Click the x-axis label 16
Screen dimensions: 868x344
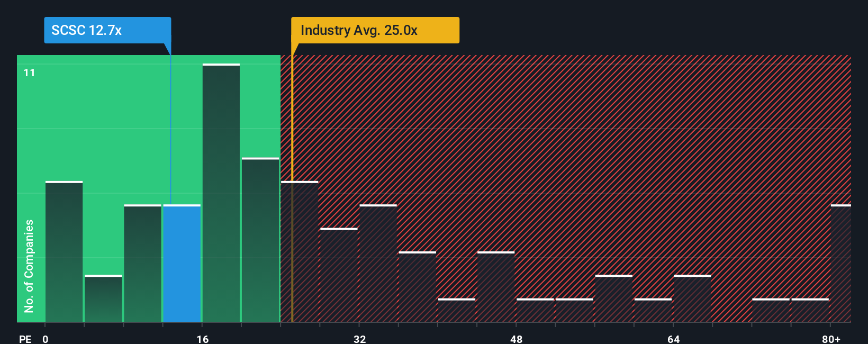point(203,339)
